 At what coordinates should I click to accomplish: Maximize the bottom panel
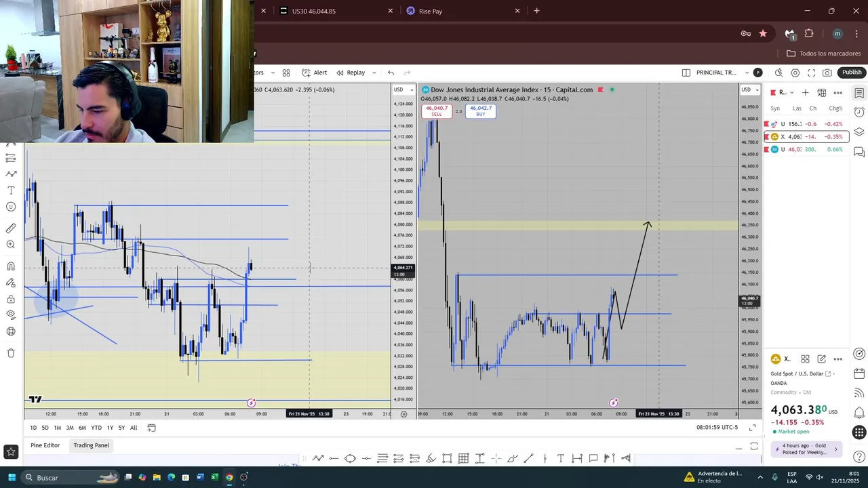pyautogui.click(x=754, y=446)
